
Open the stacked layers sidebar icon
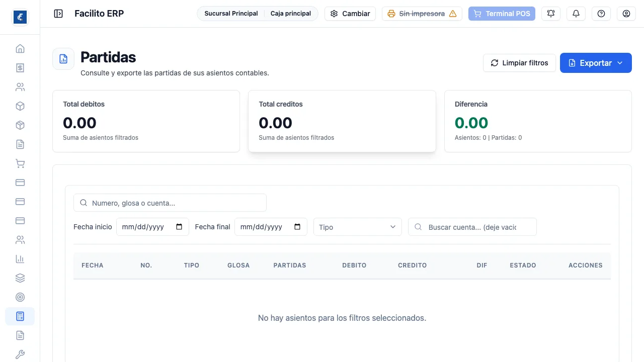pos(20,278)
